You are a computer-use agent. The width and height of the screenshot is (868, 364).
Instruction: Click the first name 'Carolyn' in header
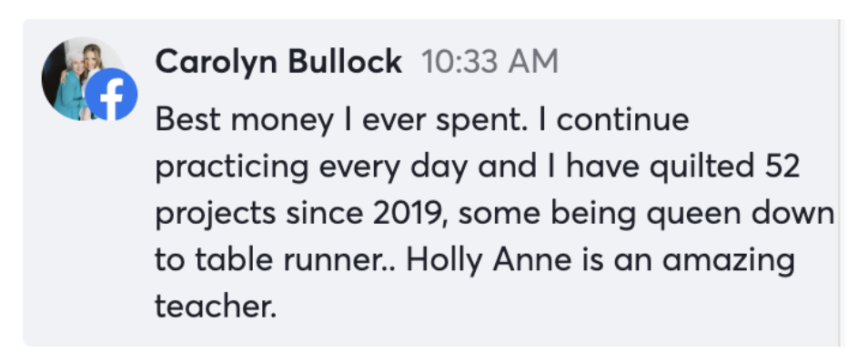(x=217, y=63)
